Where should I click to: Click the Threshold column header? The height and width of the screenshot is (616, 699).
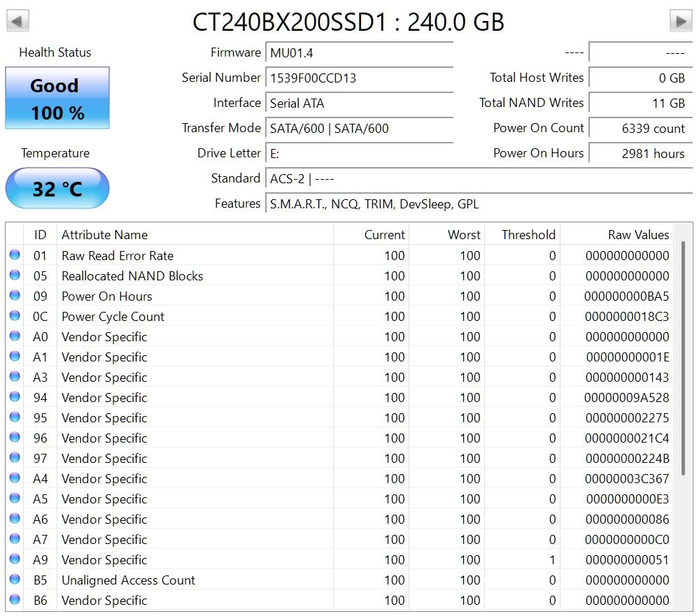pyautogui.click(x=528, y=235)
